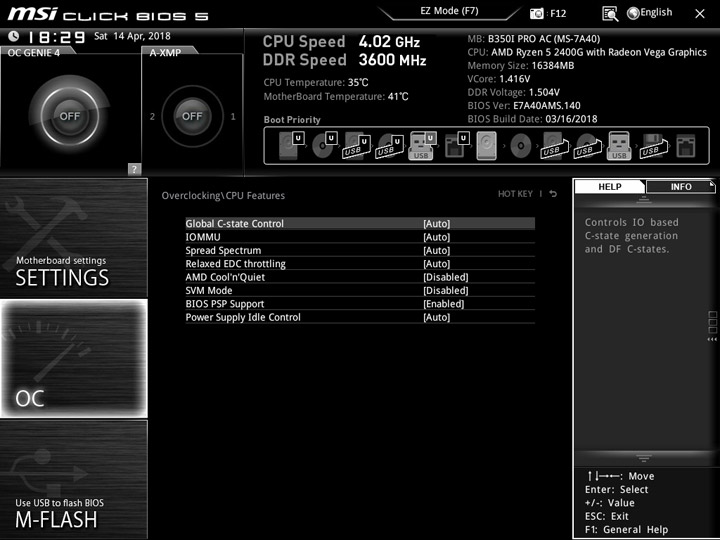The height and width of the screenshot is (540, 720).
Task: Click the Memory Size 16384MB text
Action: [x=521, y=66]
